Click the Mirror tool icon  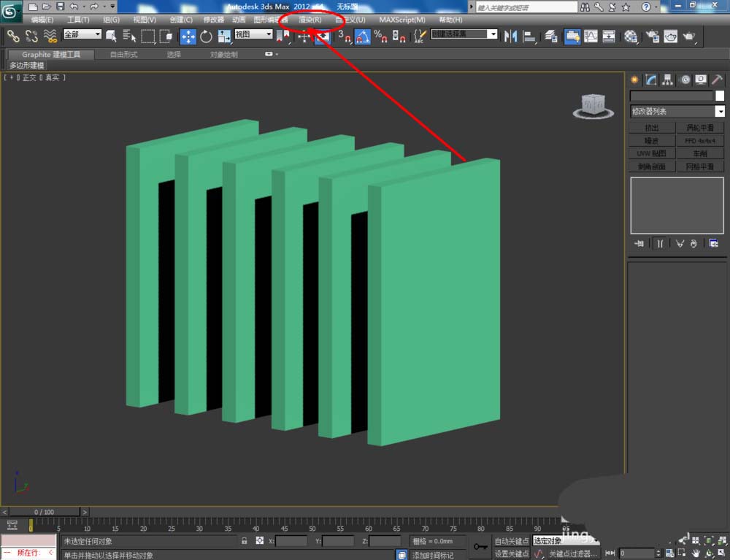[511, 36]
